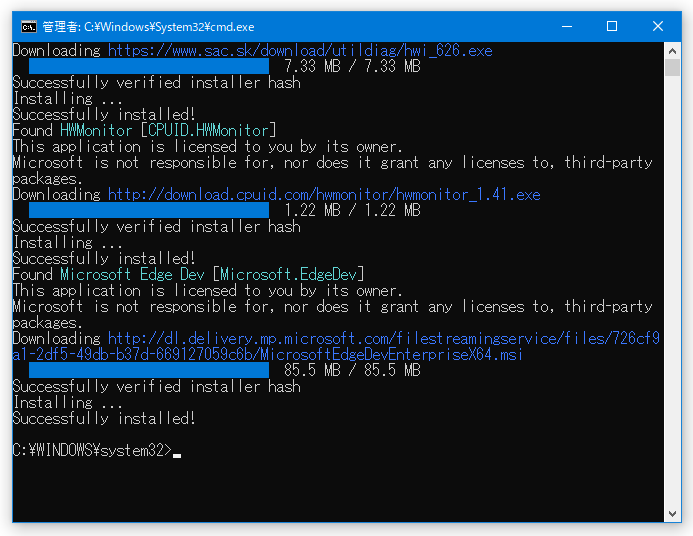Maximize the command prompt window
Viewport: 693px width, 536px height.
(612, 27)
